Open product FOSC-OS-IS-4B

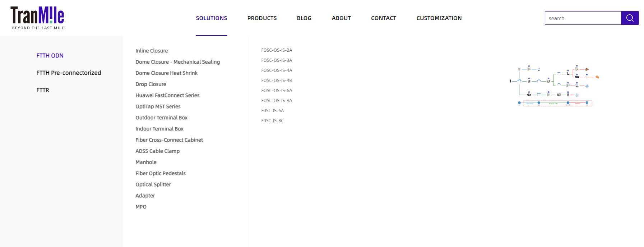(277, 80)
